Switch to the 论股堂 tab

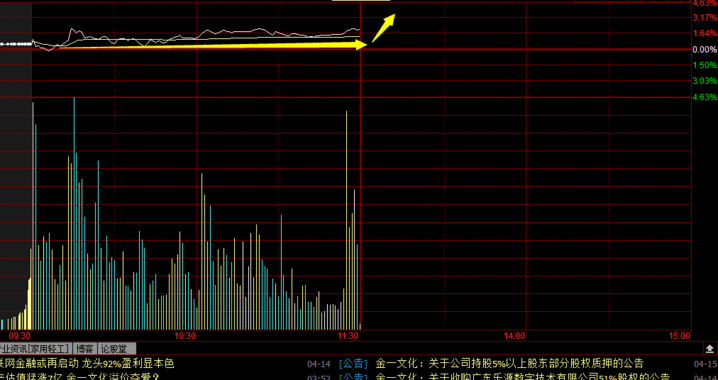tap(117, 349)
